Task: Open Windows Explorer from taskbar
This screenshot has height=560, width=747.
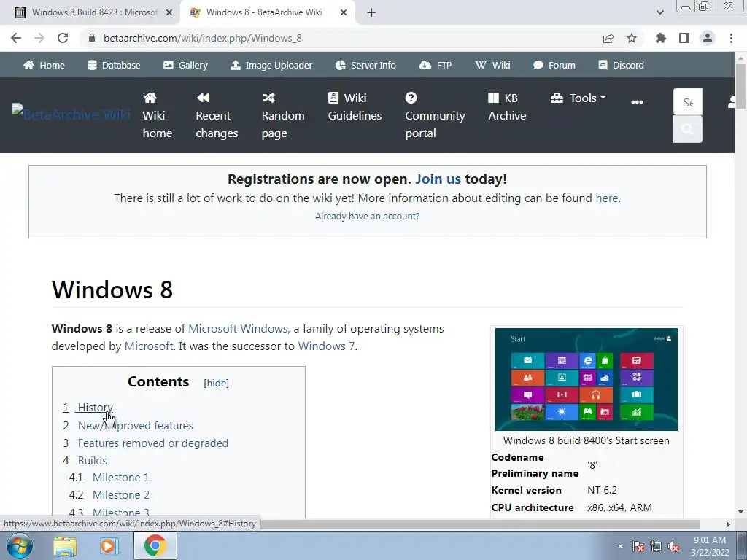Action: [x=65, y=546]
